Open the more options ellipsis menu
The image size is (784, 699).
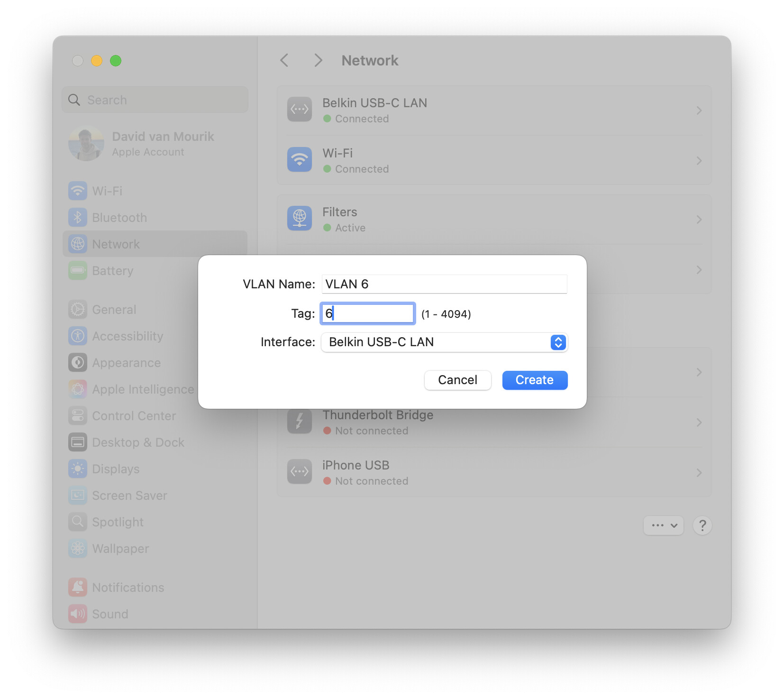(x=663, y=525)
